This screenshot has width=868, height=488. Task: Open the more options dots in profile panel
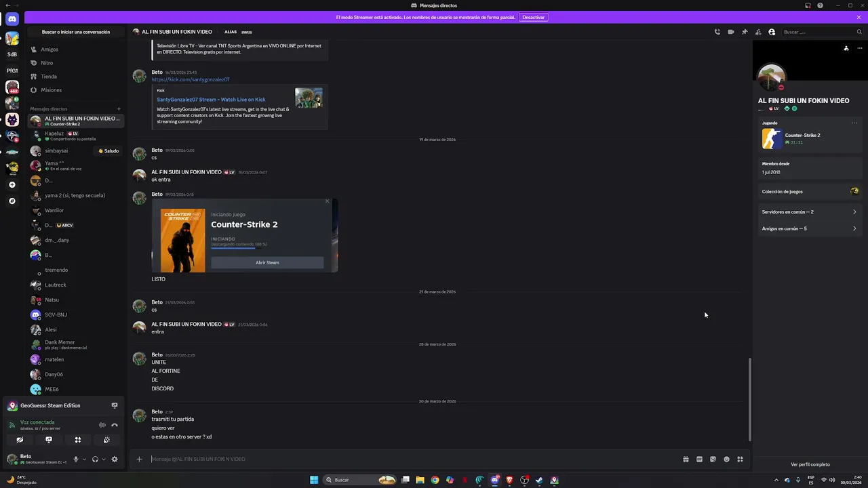(859, 48)
